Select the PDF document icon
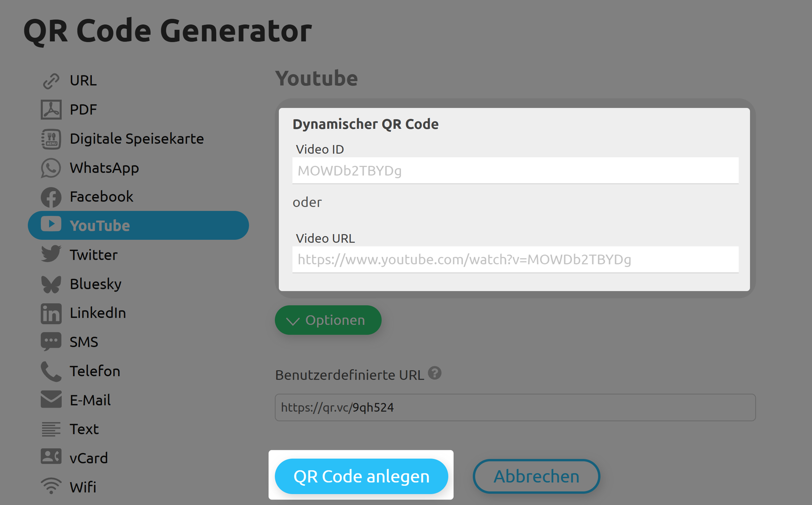This screenshot has width=812, height=505. (51, 110)
